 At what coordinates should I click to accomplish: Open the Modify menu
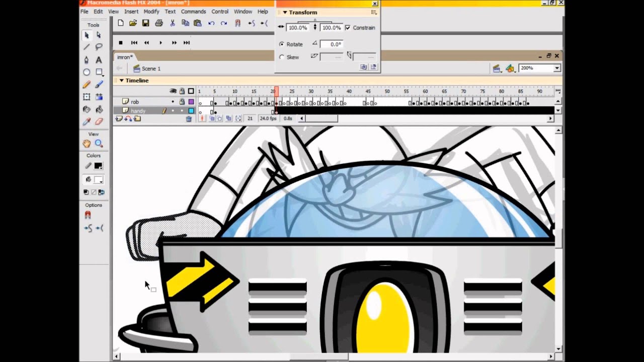[x=151, y=12]
